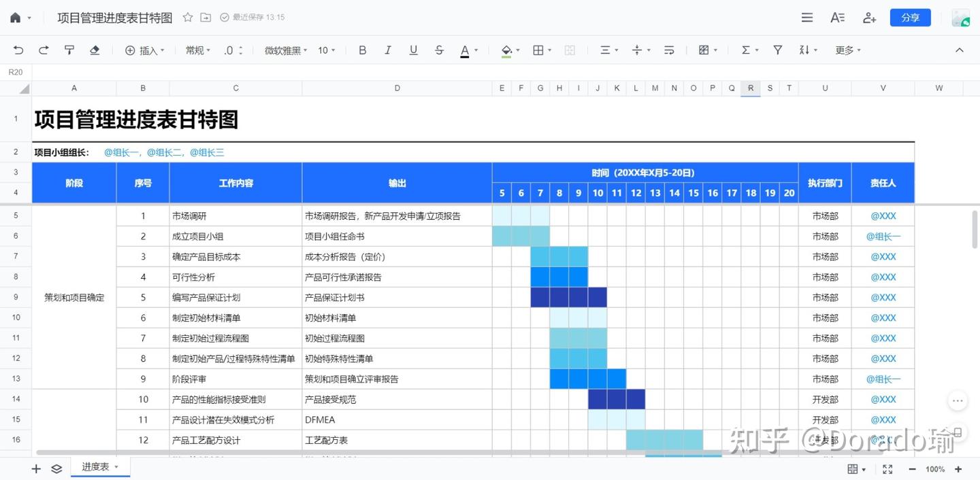Toggle bold formatting
980x480 pixels.
[x=362, y=50]
